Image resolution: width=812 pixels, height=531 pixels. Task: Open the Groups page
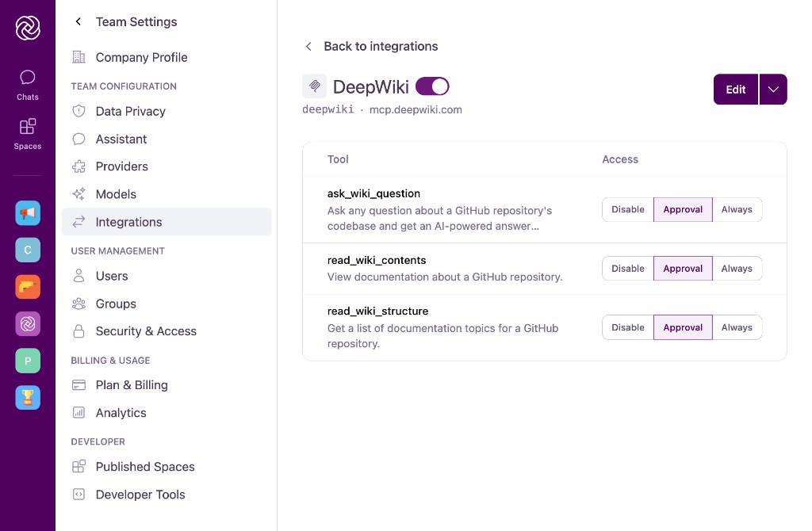[167, 304]
